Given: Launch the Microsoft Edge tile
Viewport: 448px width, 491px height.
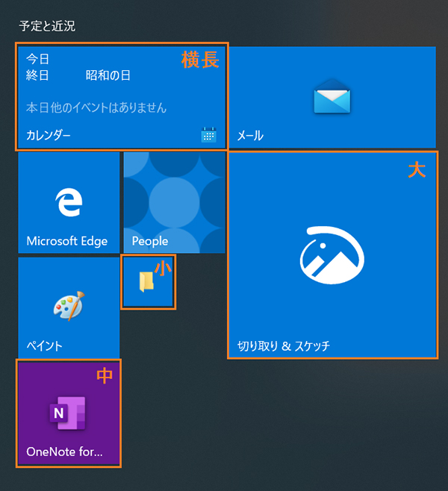Looking at the screenshot, I should click(x=69, y=203).
